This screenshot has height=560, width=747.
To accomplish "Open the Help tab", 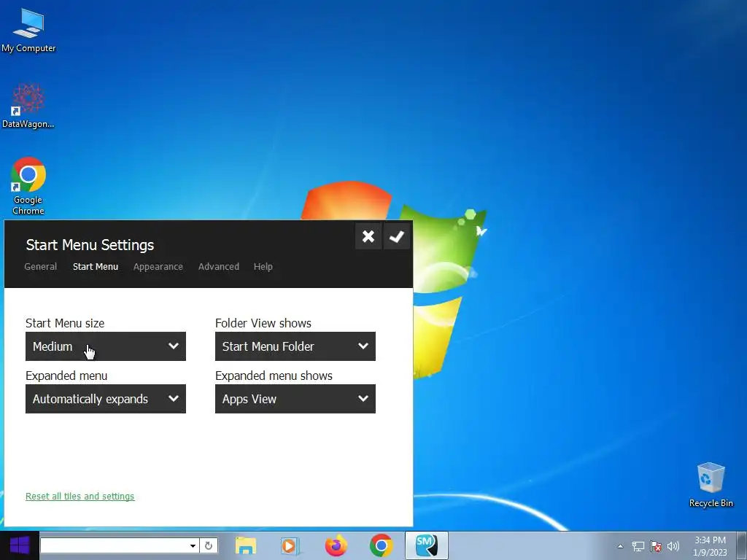I will pos(263,267).
